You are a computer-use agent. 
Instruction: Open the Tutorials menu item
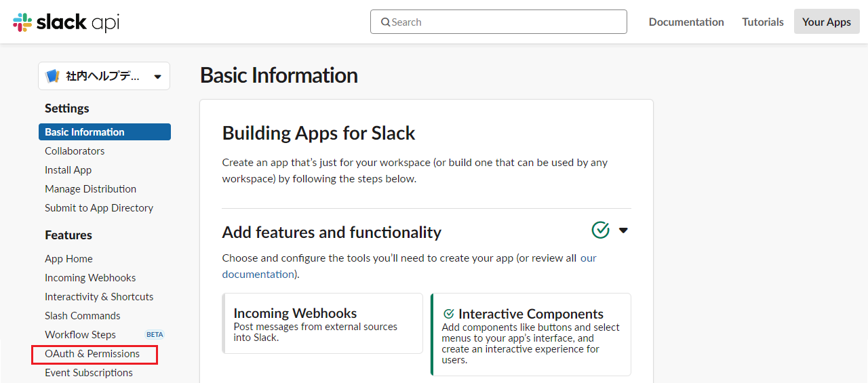pos(763,22)
